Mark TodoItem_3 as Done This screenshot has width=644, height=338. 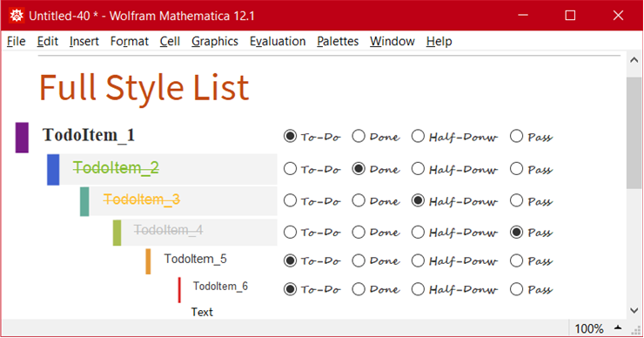tap(359, 200)
